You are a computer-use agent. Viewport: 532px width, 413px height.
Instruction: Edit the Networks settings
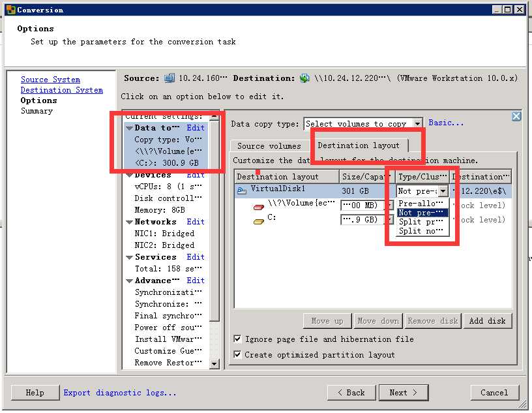pos(196,222)
